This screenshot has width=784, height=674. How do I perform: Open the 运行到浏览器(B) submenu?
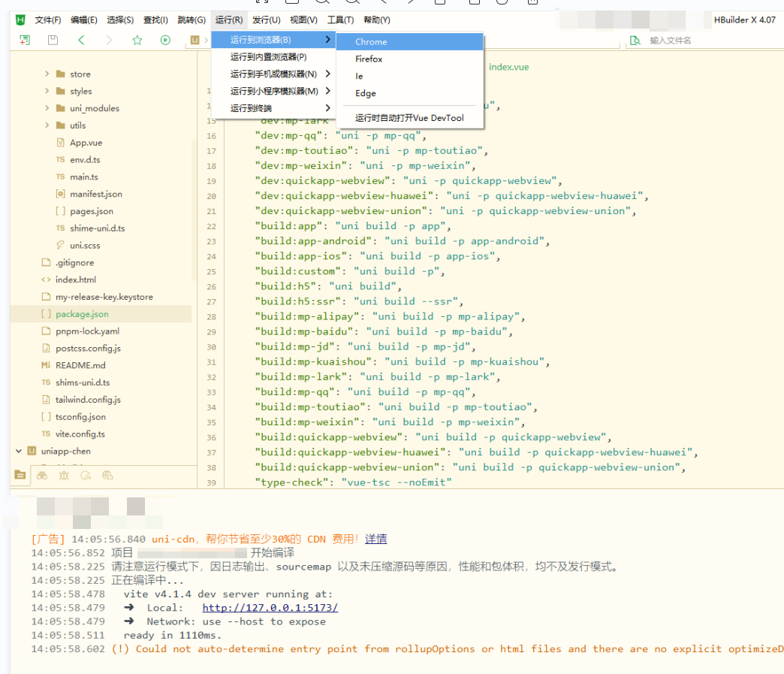pos(273,40)
